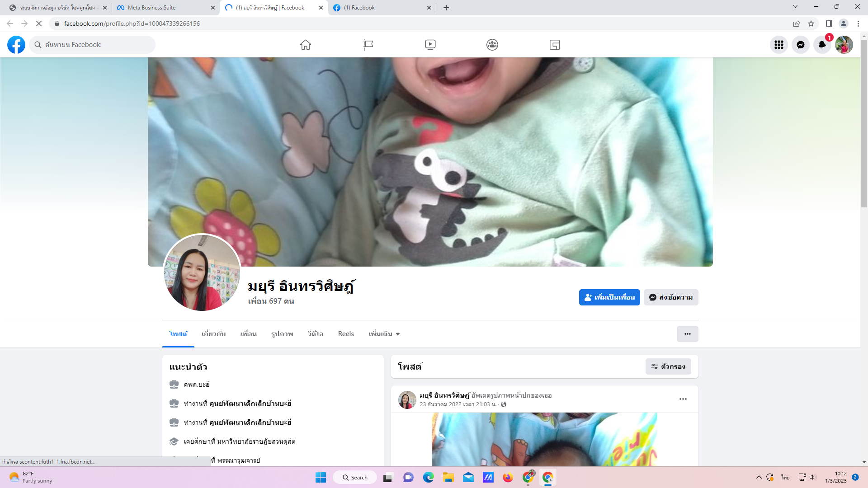Open the ตัวกรอง posts filter

[668, 366]
